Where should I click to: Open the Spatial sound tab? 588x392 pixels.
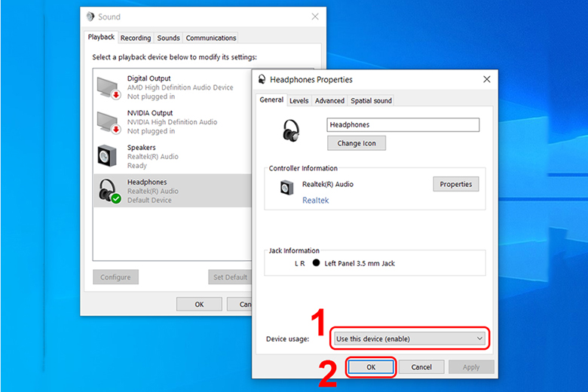[x=371, y=100]
